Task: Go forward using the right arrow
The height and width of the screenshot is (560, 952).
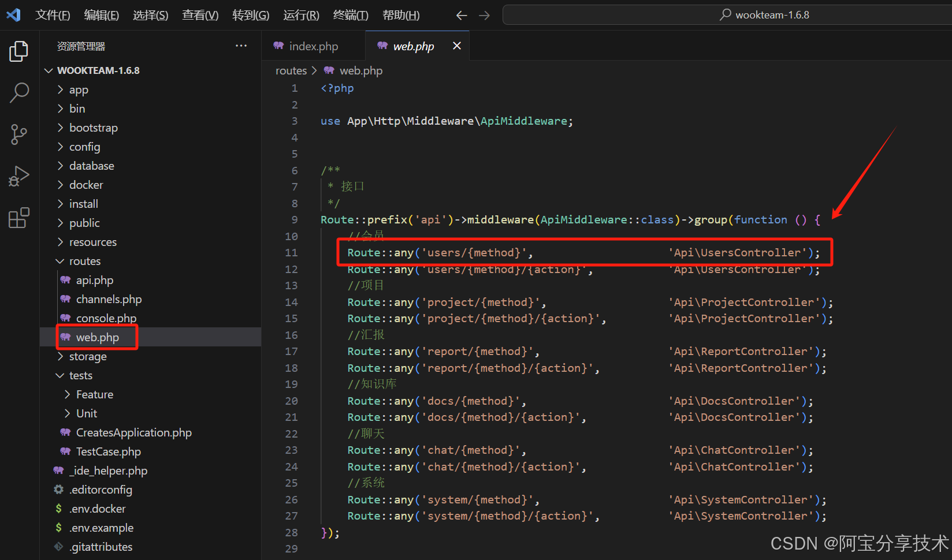Action: click(x=485, y=16)
